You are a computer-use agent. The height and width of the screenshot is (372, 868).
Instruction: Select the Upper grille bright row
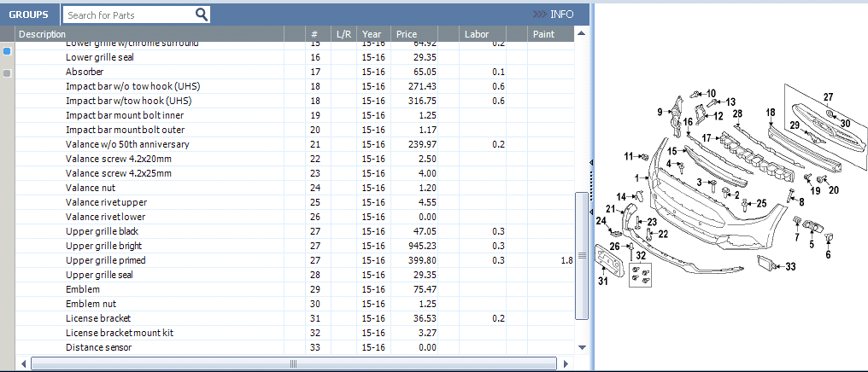point(293,246)
